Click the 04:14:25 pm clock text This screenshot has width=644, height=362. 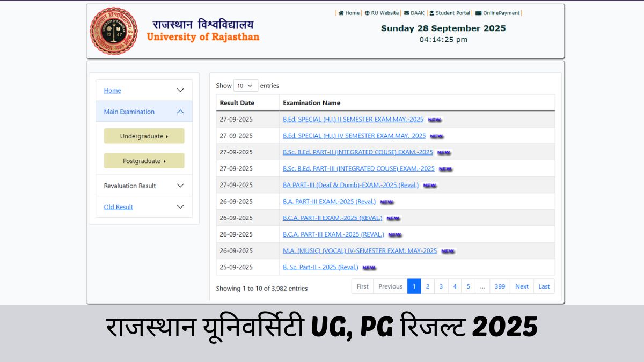tap(443, 40)
